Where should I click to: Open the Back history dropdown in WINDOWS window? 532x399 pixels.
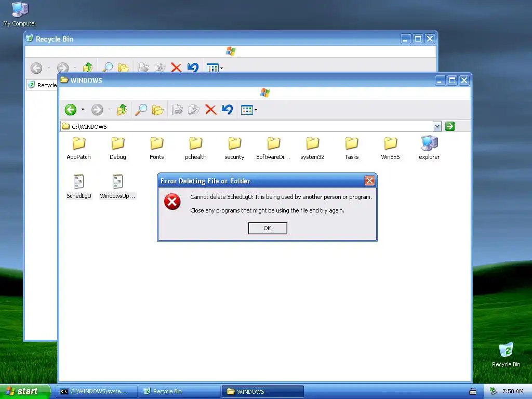pyautogui.click(x=83, y=110)
